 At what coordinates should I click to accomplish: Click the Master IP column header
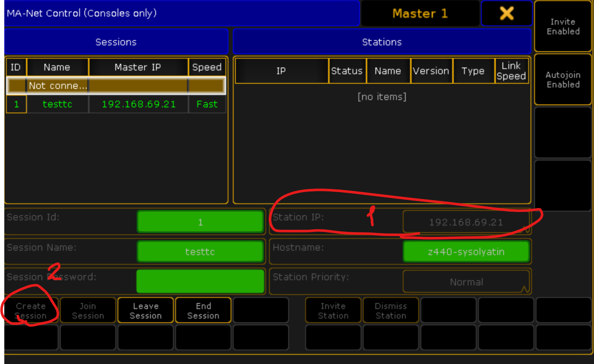point(138,67)
